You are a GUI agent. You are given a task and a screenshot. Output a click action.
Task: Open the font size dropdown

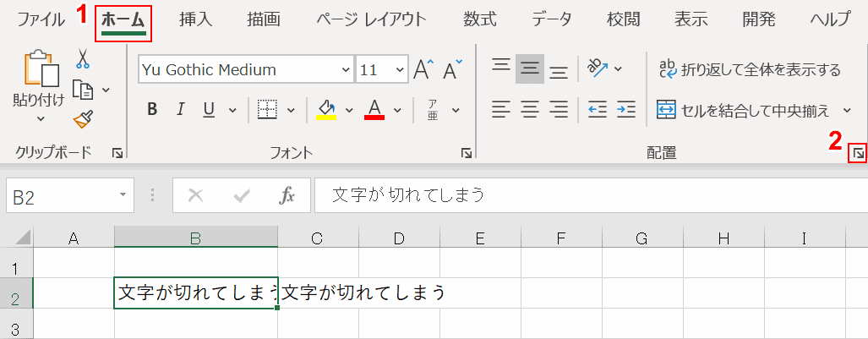click(x=399, y=70)
